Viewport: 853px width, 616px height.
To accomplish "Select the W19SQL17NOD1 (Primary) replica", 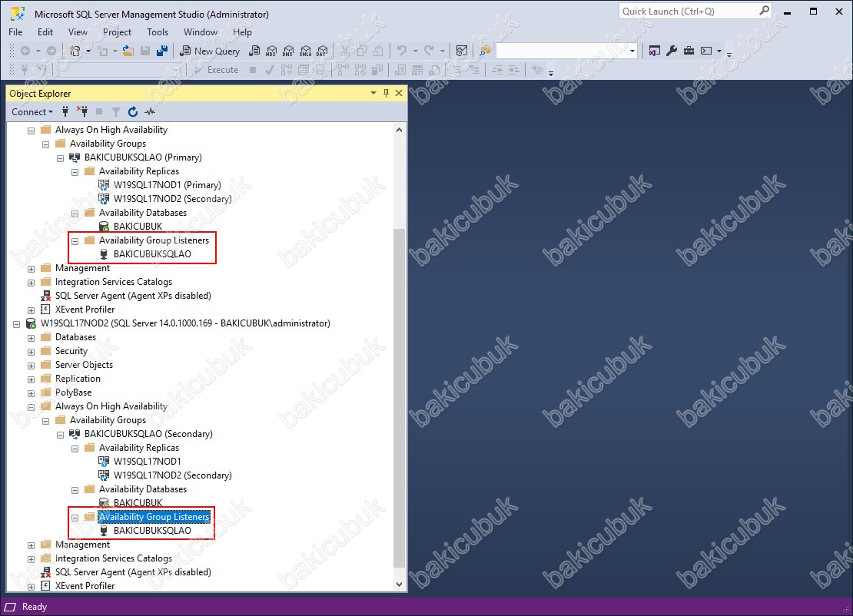I will click(167, 185).
